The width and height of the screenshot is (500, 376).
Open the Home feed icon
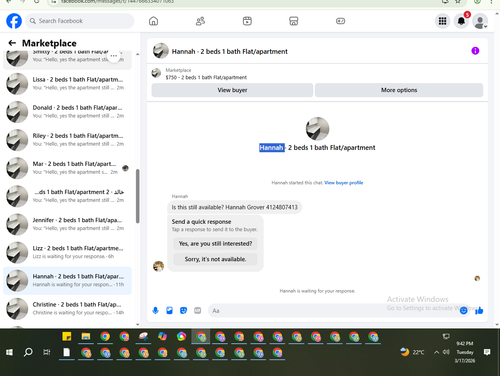(153, 21)
